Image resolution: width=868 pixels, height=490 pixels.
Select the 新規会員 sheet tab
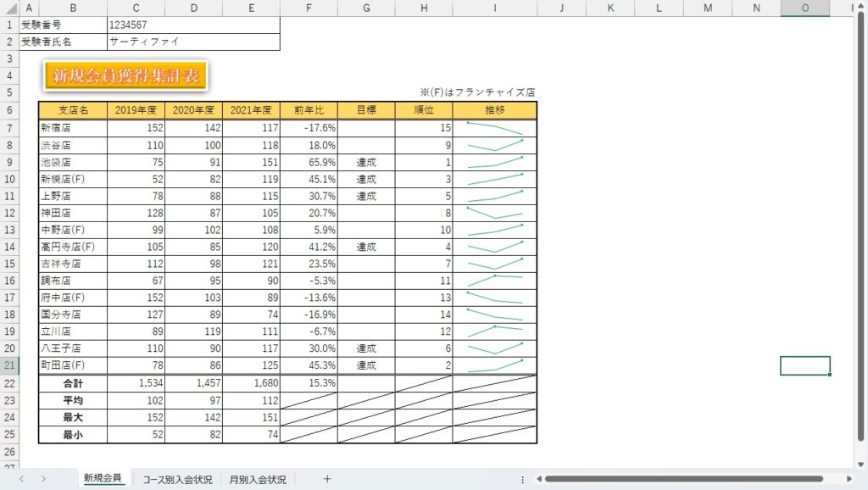tap(103, 479)
